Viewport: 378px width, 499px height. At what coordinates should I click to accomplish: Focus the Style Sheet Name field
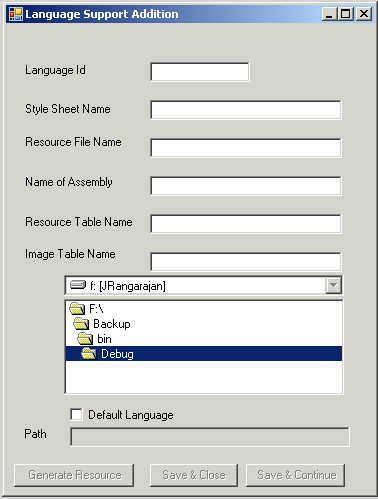click(x=246, y=110)
